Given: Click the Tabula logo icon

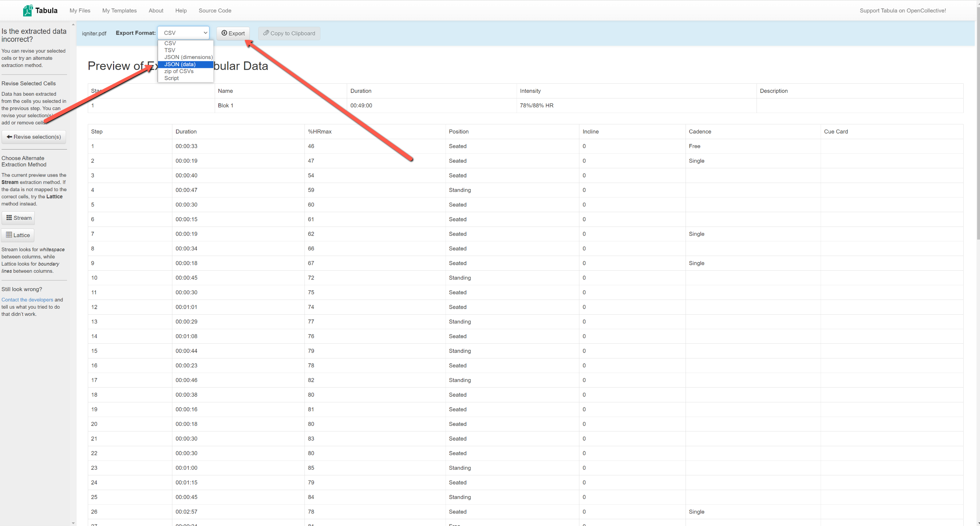Looking at the screenshot, I should [28, 10].
